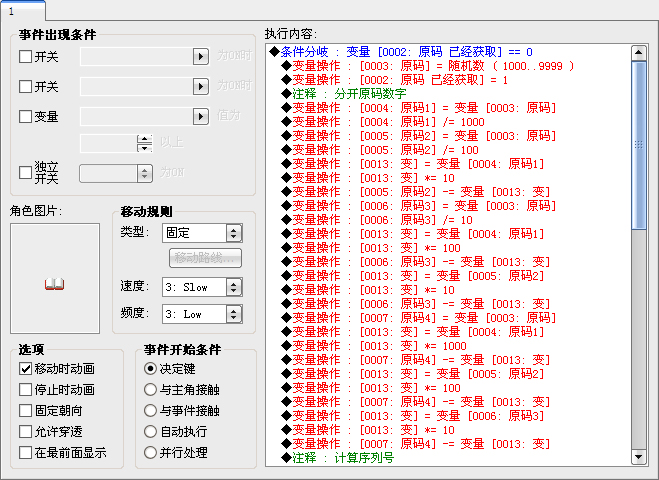
Task: Select the 与主角接触 trigger radio button
Action: point(150,390)
